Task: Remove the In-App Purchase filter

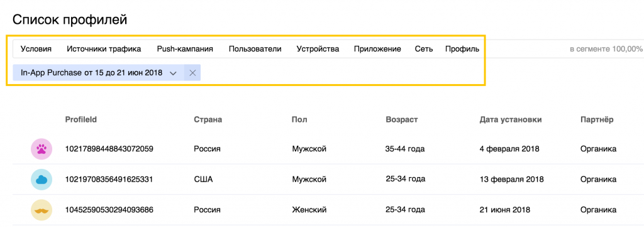Action: [x=192, y=73]
